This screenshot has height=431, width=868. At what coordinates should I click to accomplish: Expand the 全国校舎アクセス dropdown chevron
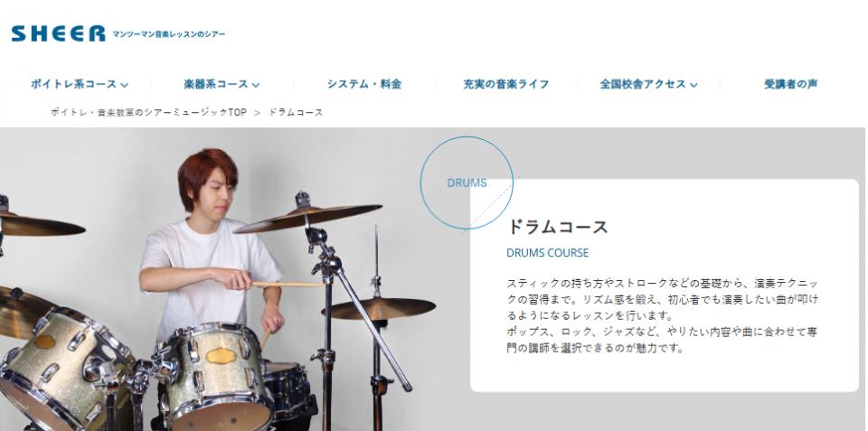pos(693,85)
